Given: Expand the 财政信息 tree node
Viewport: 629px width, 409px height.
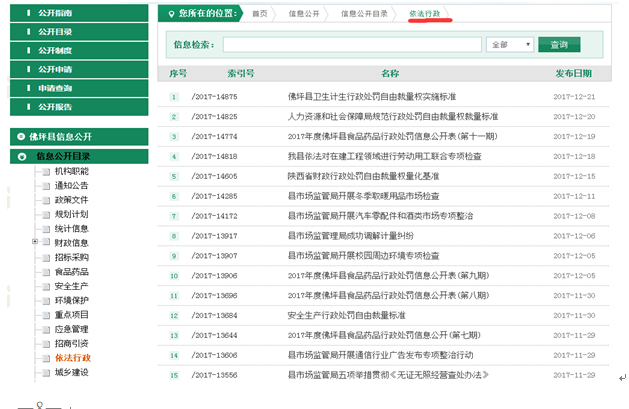Looking at the screenshot, I should tap(36, 243).
